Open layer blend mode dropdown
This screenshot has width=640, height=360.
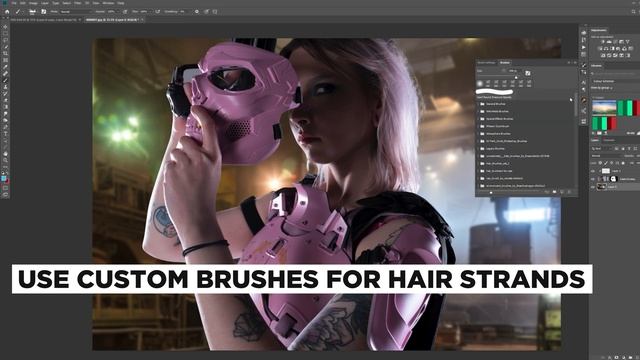[x=607, y=156]
